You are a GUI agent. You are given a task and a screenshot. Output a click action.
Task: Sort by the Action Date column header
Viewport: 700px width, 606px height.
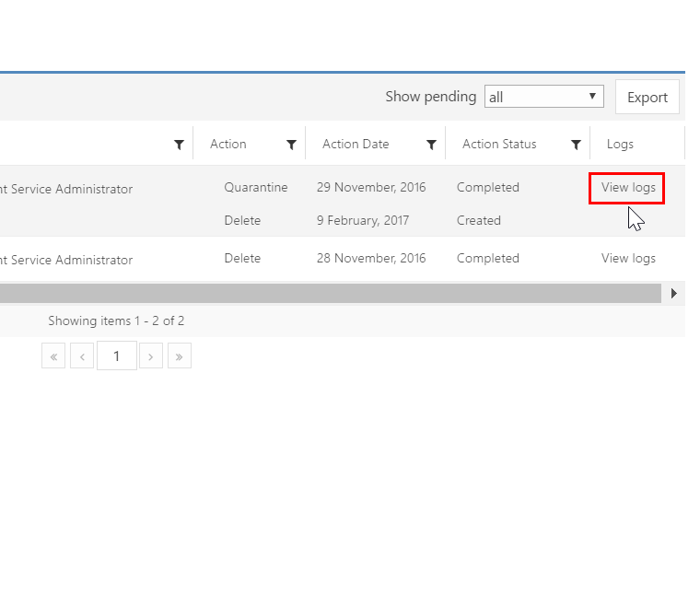[x=356, y=145]
